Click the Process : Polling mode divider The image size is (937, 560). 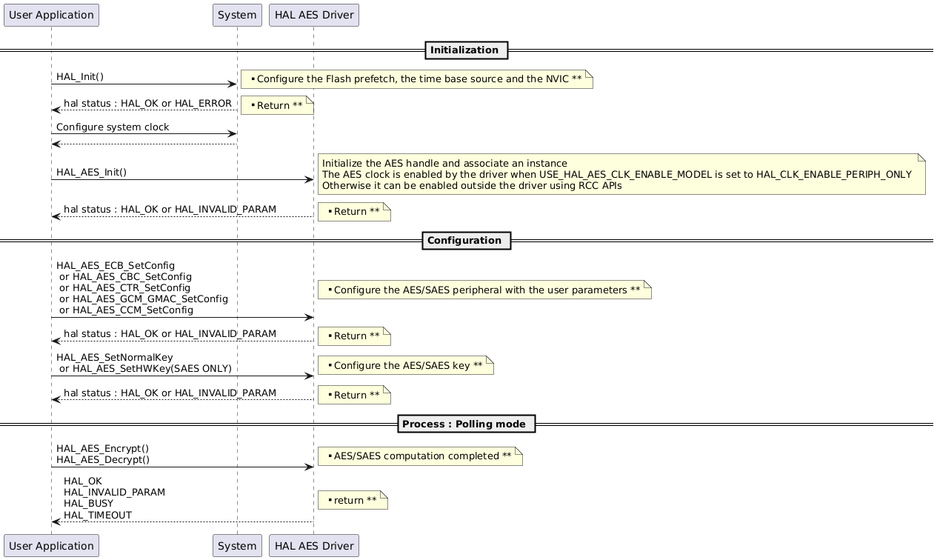(x=466, y=424)
